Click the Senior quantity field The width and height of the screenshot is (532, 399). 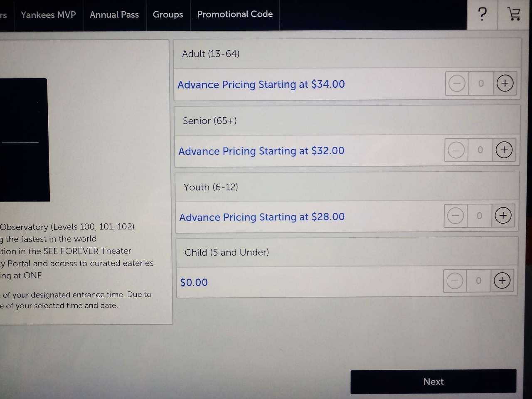480,150
